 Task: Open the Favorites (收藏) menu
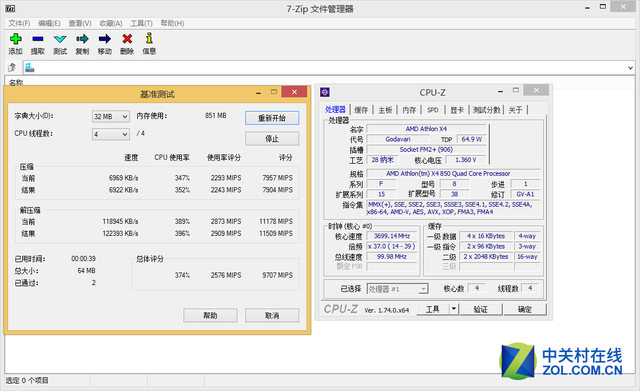coord(111,23)
